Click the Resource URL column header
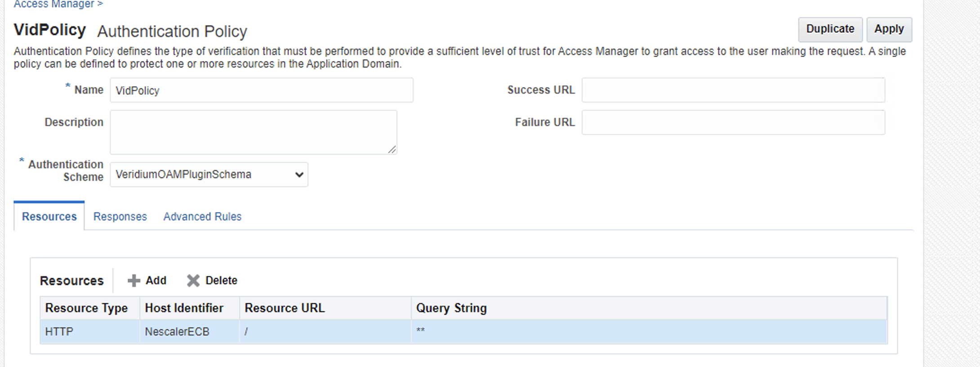The image size is (980, 367). (285, 308)
